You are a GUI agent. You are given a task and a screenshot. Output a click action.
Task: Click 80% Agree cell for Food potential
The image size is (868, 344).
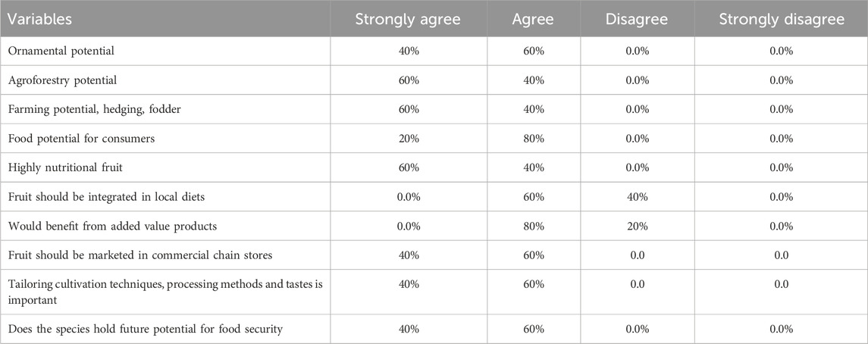tap(534, 139)
